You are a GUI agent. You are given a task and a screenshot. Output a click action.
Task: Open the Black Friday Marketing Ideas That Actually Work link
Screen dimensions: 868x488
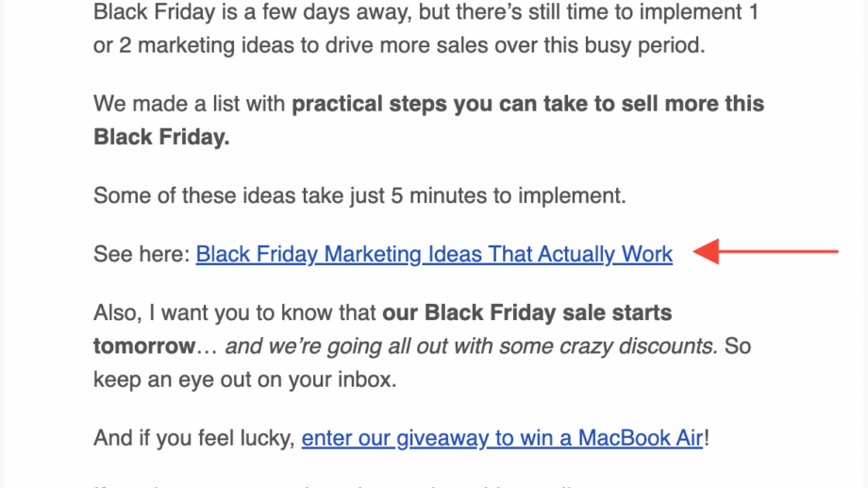[x=434, y=254]
